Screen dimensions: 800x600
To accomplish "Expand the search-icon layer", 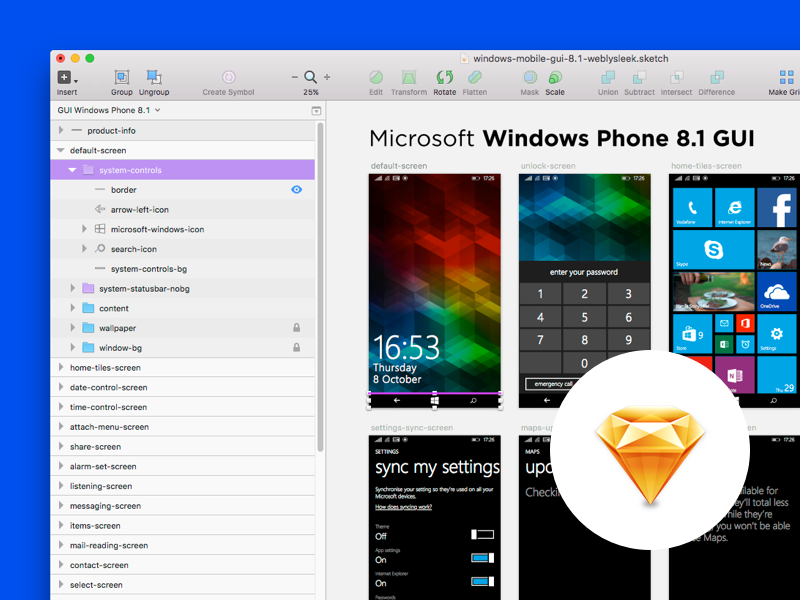I will pyautogui.click(x=84, y=249).
